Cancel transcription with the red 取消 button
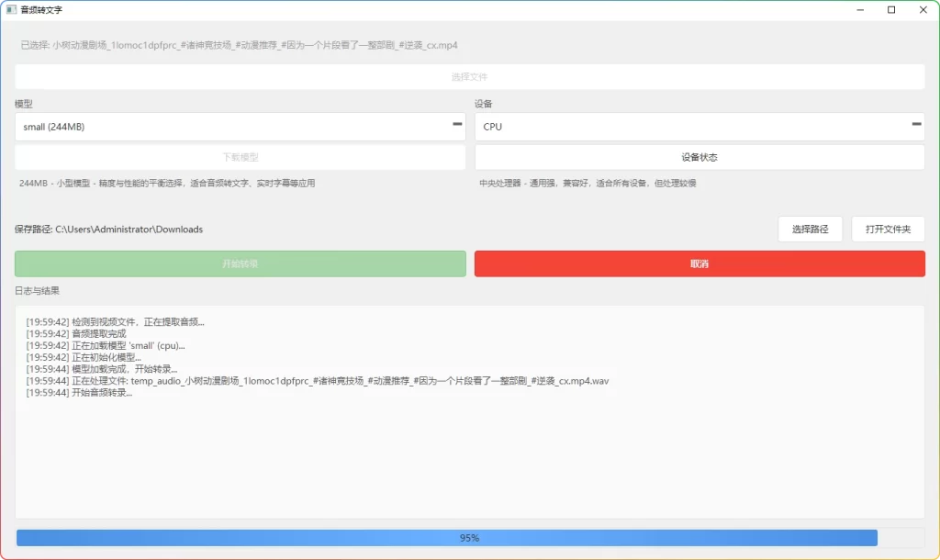This screenshot has width=940, height=560. [698, 263]
